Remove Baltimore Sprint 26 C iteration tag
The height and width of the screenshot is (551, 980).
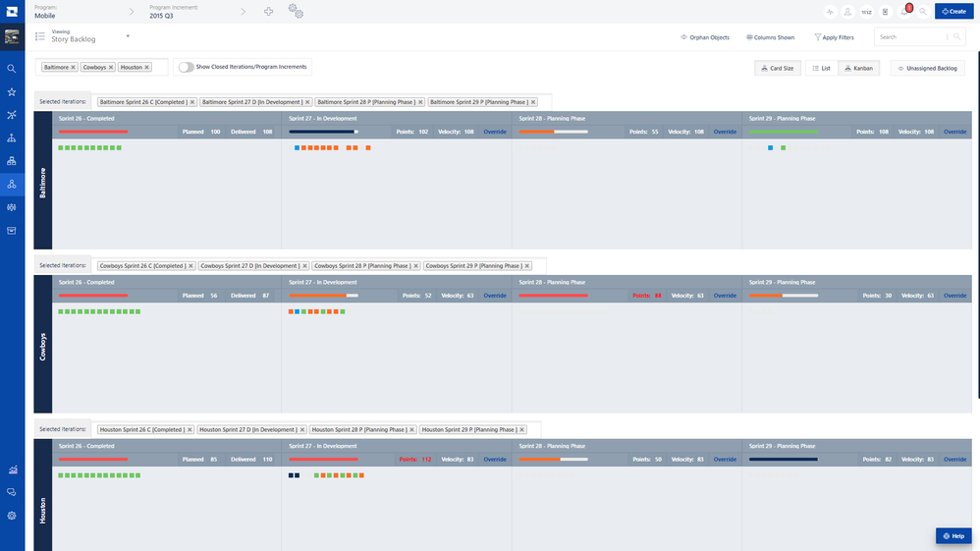click(191, 102)
